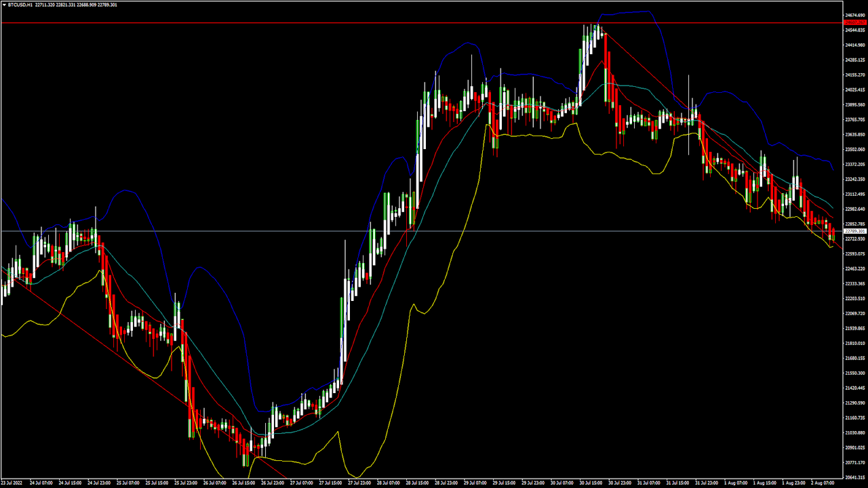
Task: Click the 27 Jul 07:00 time axis label
Action: click(302, 483)
